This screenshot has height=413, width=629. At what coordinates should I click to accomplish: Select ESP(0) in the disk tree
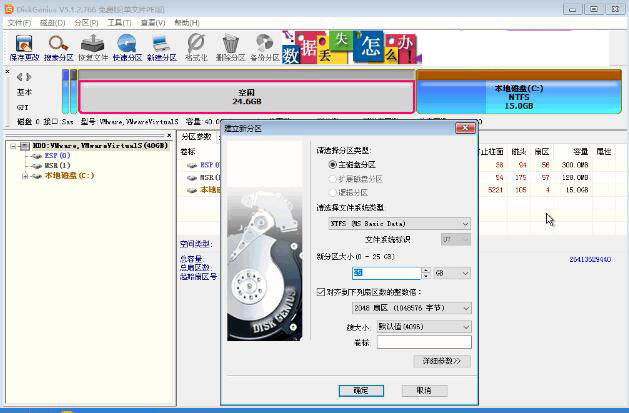57,156
